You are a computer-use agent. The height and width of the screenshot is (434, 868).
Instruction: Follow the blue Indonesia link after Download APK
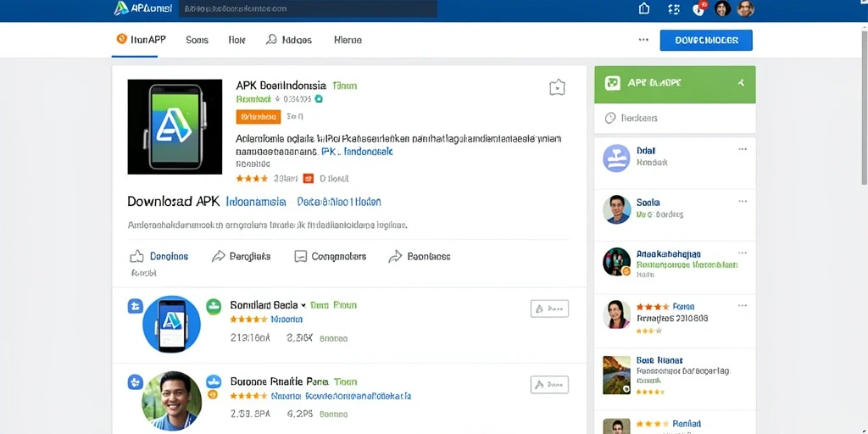coord(256,202)
